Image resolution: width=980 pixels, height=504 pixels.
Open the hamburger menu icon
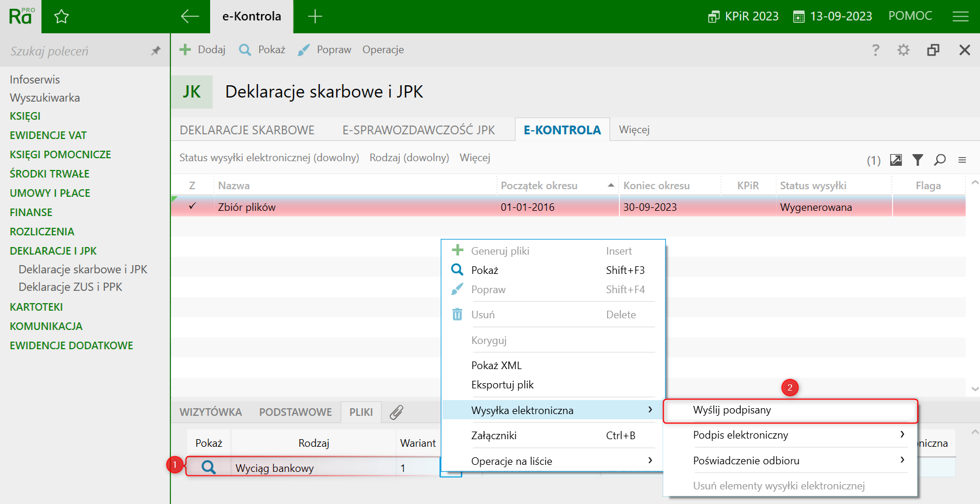960,16
